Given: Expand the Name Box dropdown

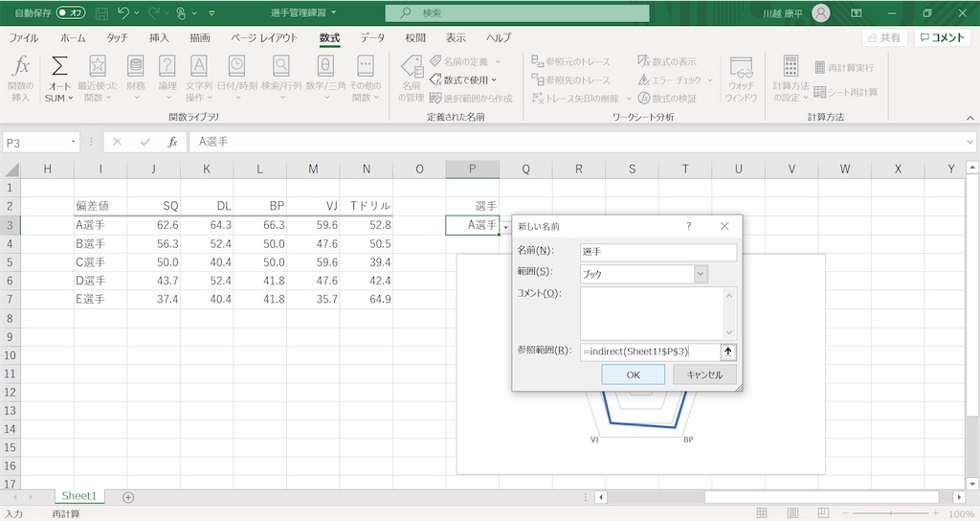Looking at the screenshot, I should [73, 142].
